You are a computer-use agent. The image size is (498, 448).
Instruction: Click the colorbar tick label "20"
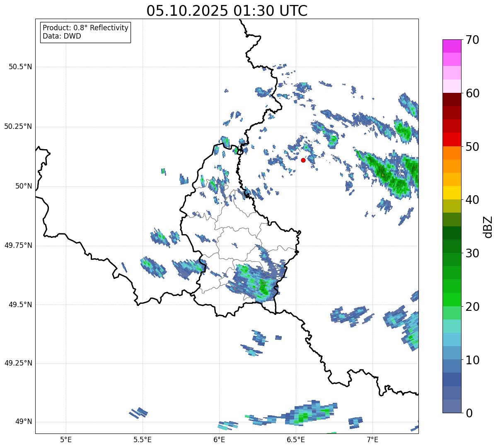[473, 307]
